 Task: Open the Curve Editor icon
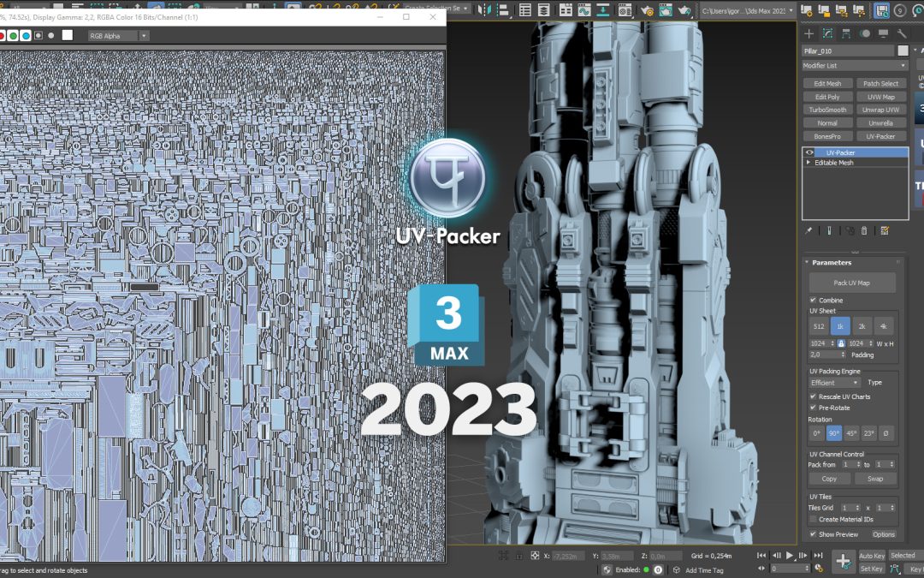(583, 10)
